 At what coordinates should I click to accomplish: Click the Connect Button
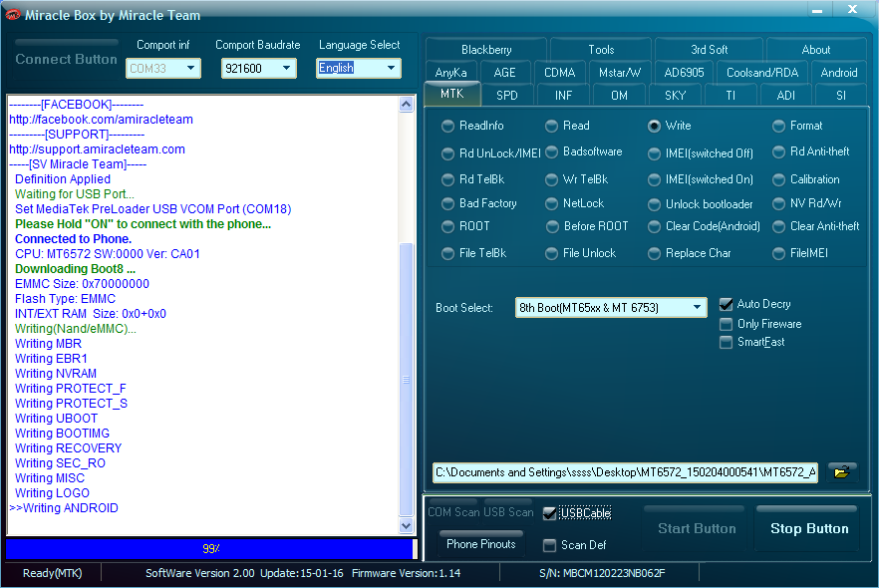(x=66, y=59)
